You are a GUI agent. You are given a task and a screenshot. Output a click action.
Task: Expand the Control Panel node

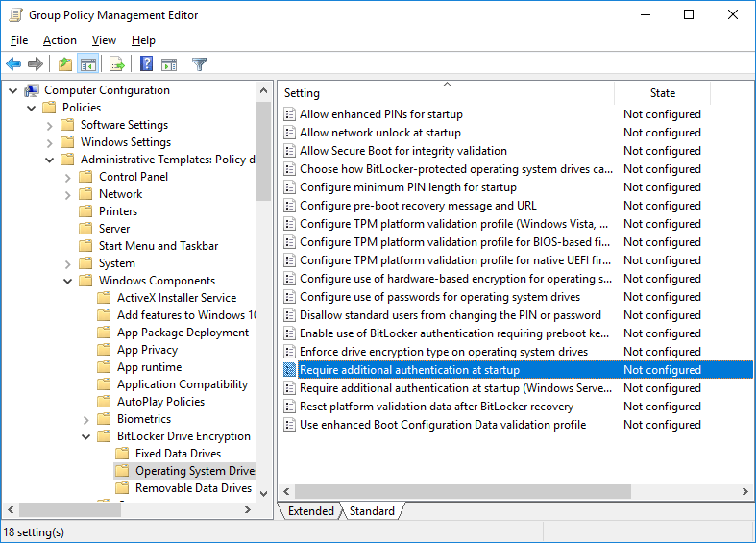(68, 178)
